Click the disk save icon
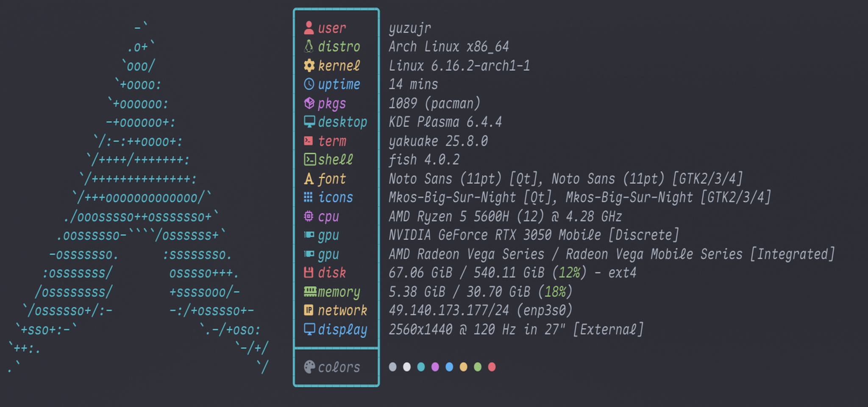The image size is (868, 407). pyautogui.click(x=309, y=273)
